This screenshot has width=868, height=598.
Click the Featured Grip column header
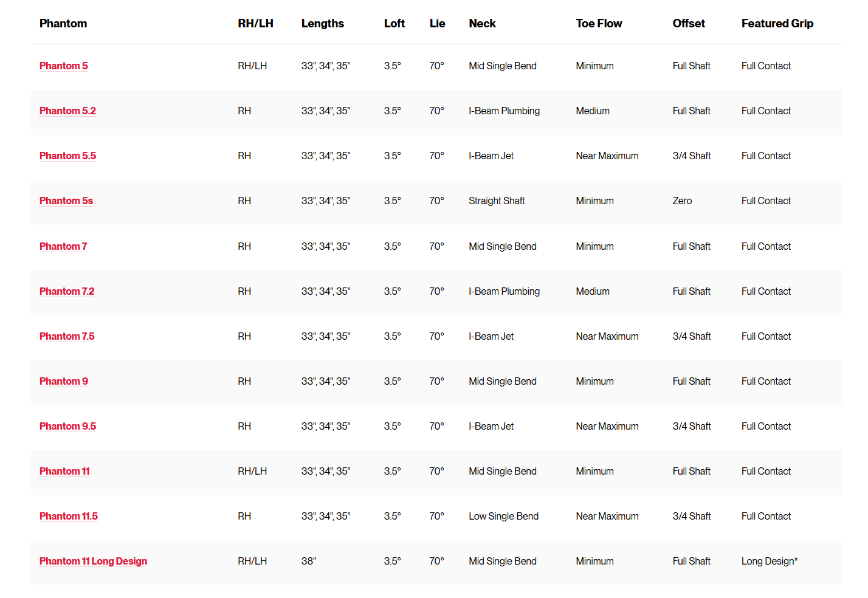pos(777,24)
